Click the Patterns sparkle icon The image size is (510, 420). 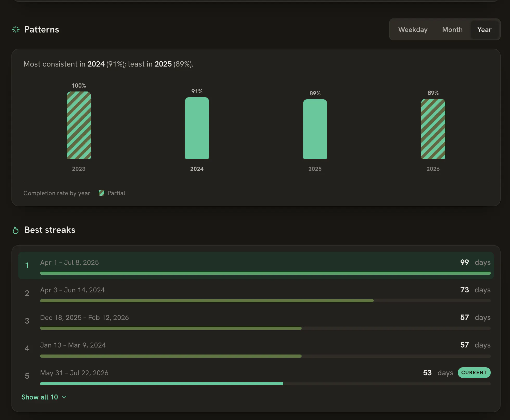point(16,29)
